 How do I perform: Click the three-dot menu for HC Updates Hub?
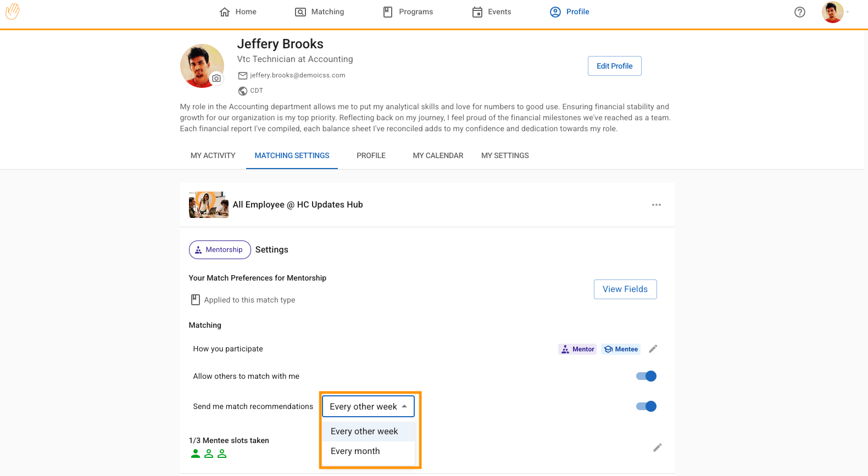pyautogui.click(x=656, y=205)
